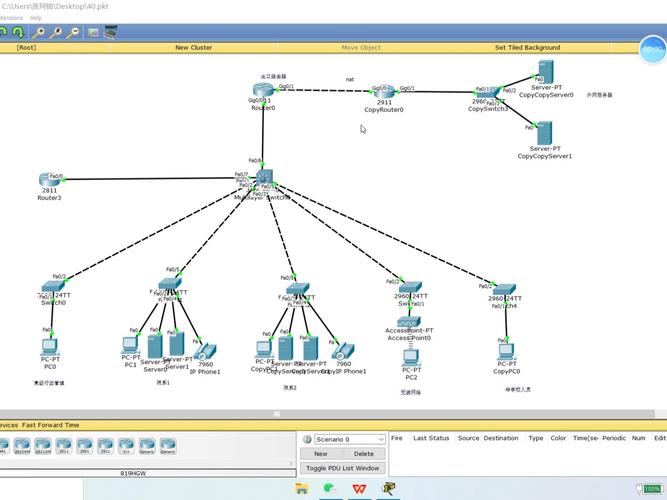Click Set Tiled Background
Image resolution: width=667 pixels, height=500 pixels.
point(527,47)
